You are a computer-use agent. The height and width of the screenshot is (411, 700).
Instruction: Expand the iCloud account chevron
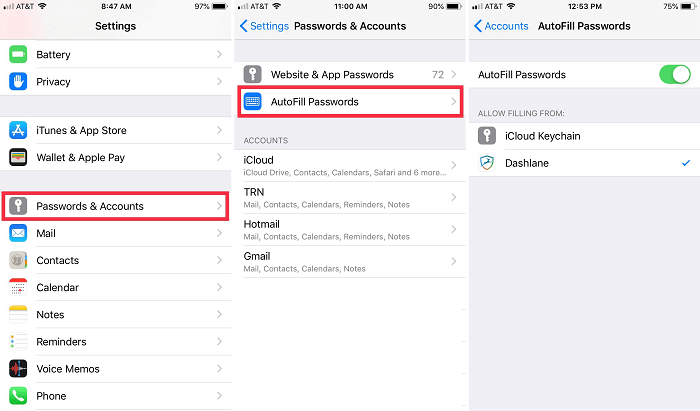[x=454, y=166]
